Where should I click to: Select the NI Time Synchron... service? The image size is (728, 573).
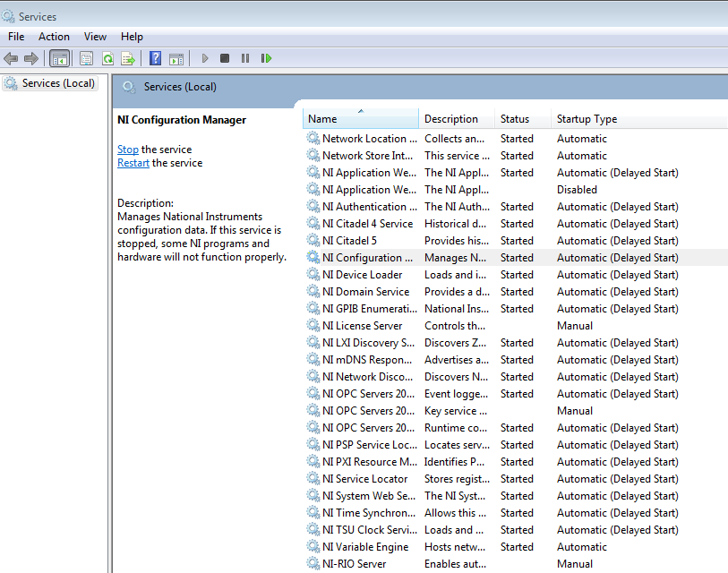point(369,513)
